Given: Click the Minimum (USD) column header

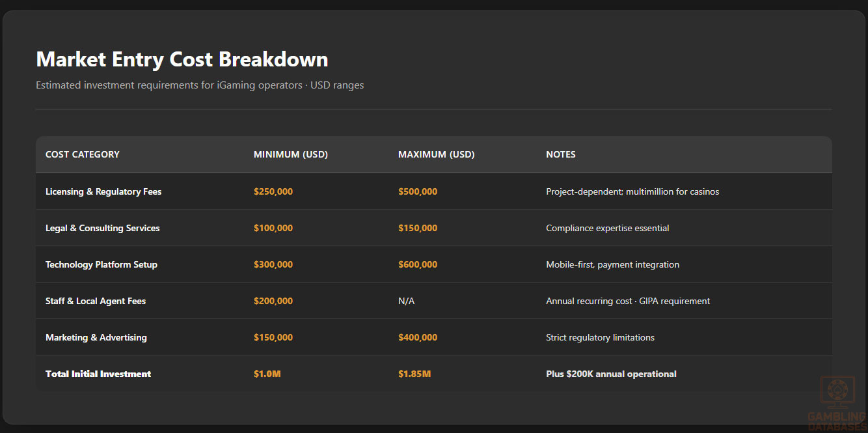Looking at the screenshot, I should coord(290,154).
